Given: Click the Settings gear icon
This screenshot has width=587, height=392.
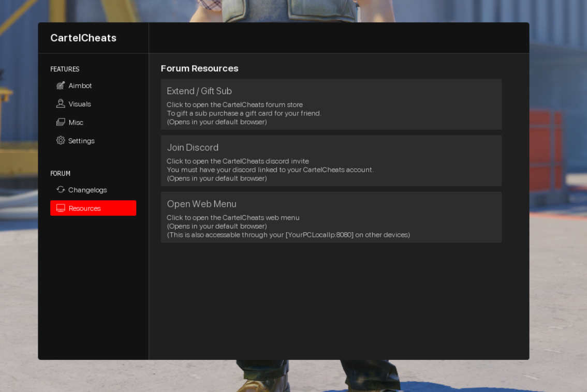Looking at the screenshot, I should (x=61, y=141).
